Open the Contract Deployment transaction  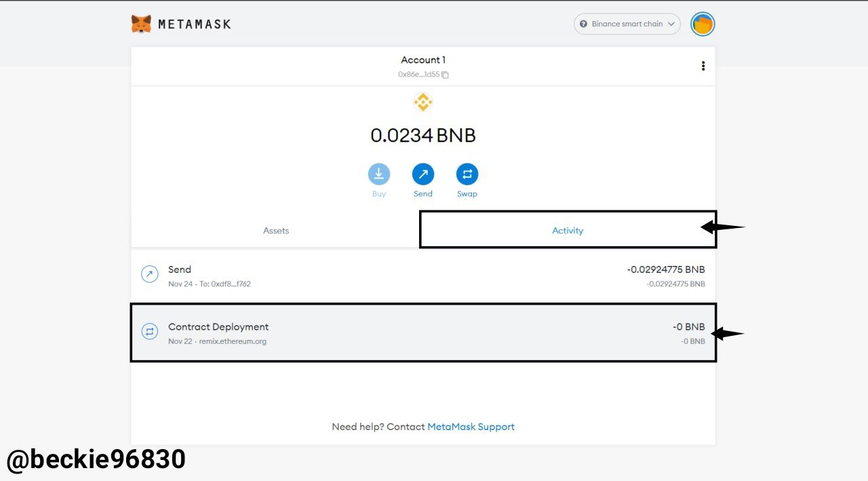click(423, 332)
